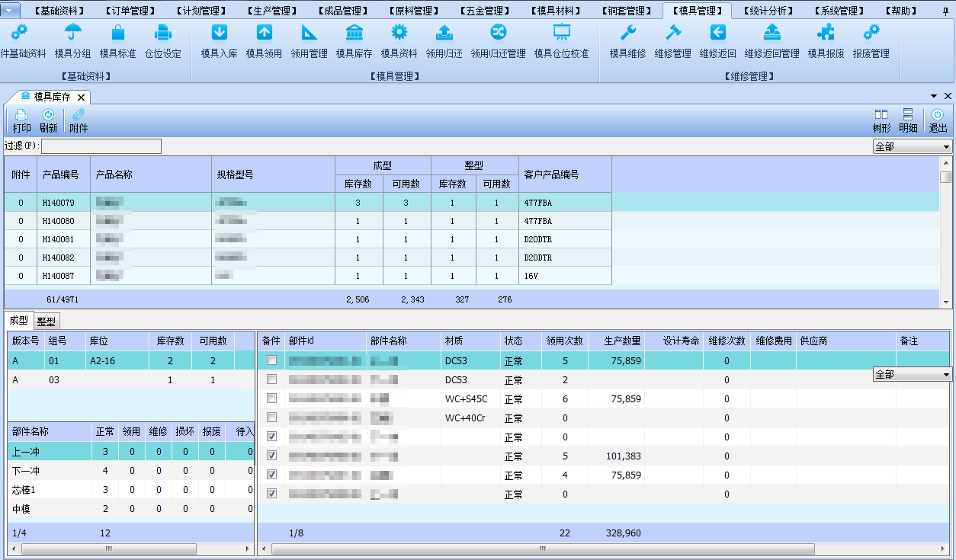This screenshot has height=560, width=956.
Task: Open 模具报废 mold scrap icon
Action: (826, 33)
